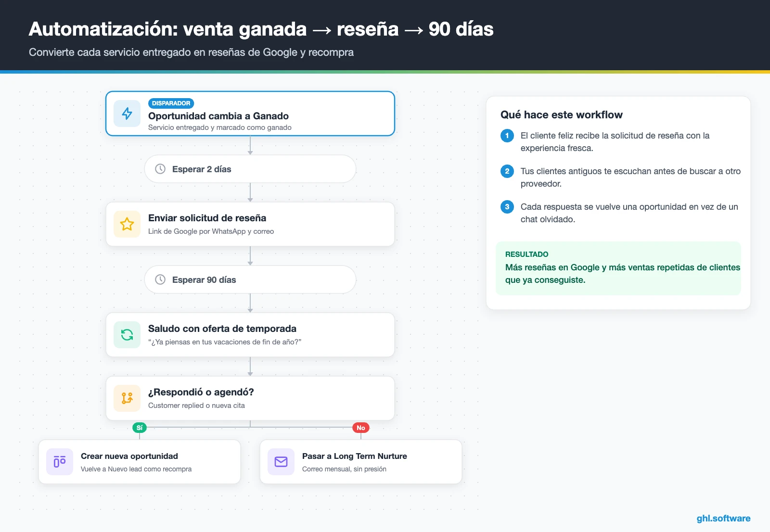
Task: Click 'Servicio entregado y marcado como ganado' text
Action: 220,127
